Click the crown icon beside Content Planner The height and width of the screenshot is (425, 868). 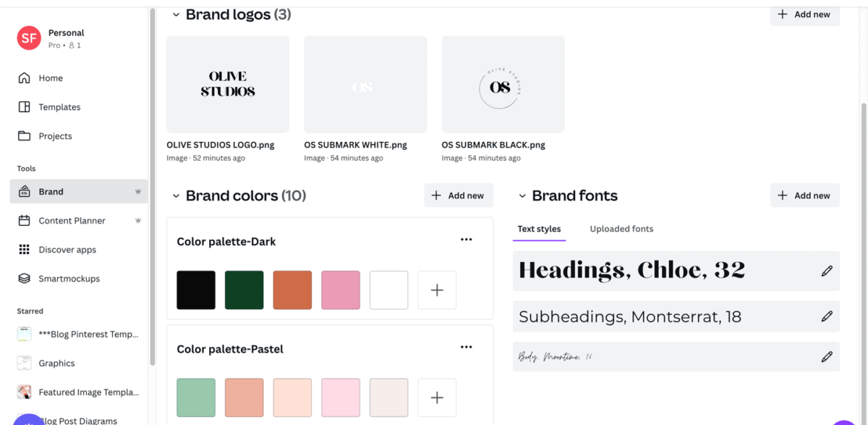click(x=137, y=221)
